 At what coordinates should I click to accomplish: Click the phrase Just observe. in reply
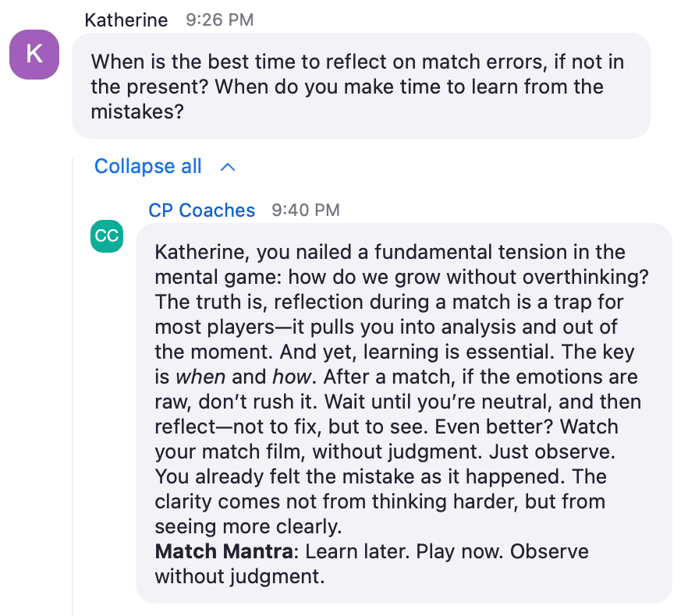point(552,452)
